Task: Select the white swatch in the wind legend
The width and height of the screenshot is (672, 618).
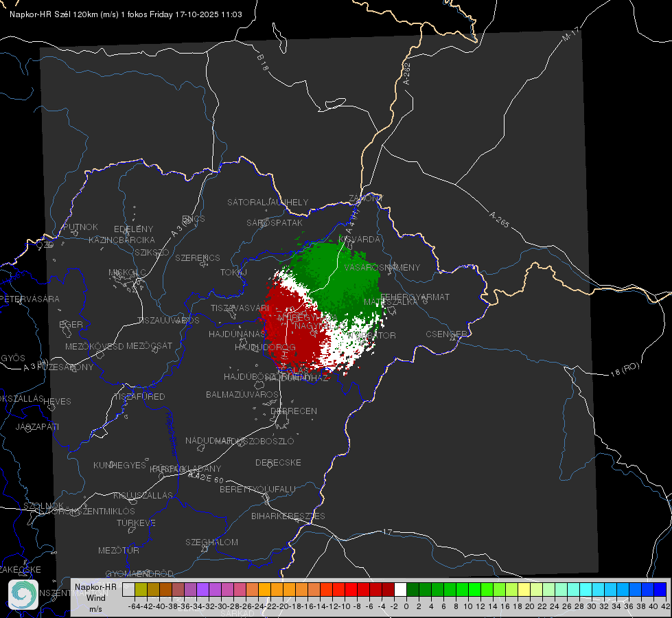Action: (400, 589)
